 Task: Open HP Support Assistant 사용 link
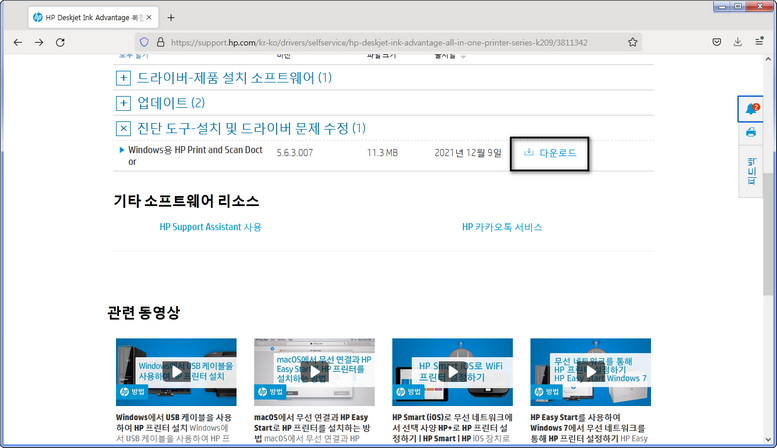[211, 227]
